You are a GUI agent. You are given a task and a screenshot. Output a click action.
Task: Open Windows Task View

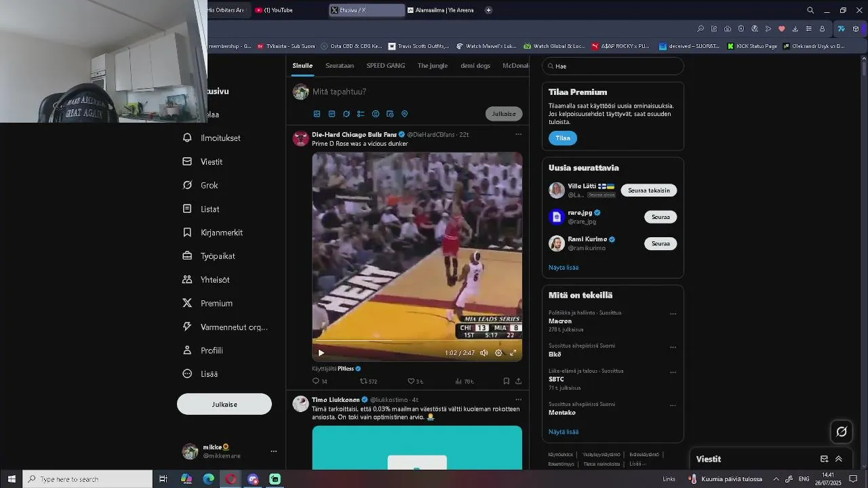click(163, 479)
